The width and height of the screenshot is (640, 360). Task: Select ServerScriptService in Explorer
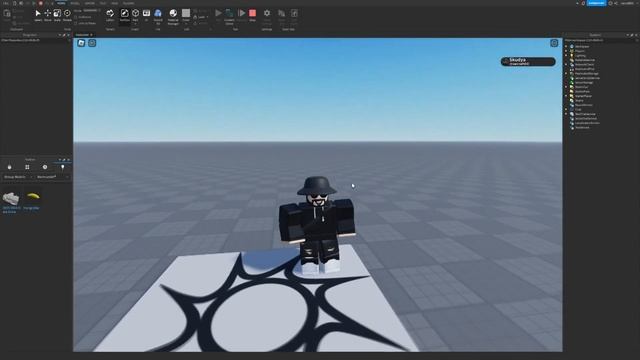pyautogui.click(x=587, y=78)
